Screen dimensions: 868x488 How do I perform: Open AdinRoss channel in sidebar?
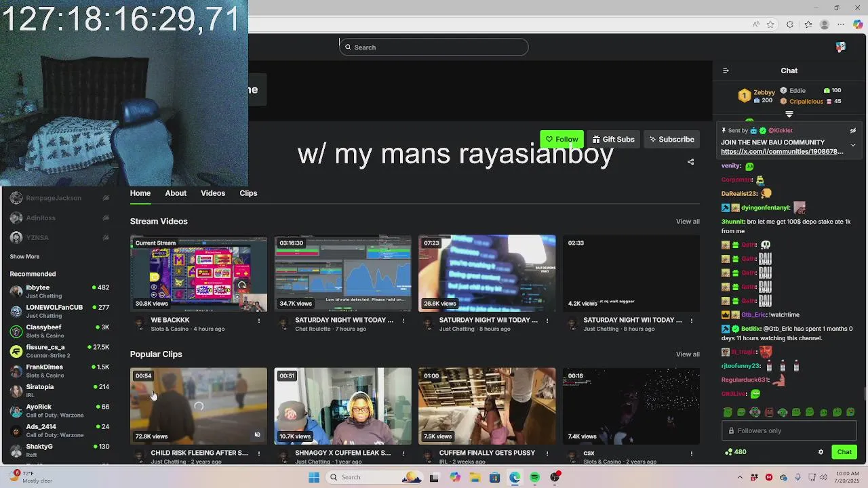click(59, 218)
